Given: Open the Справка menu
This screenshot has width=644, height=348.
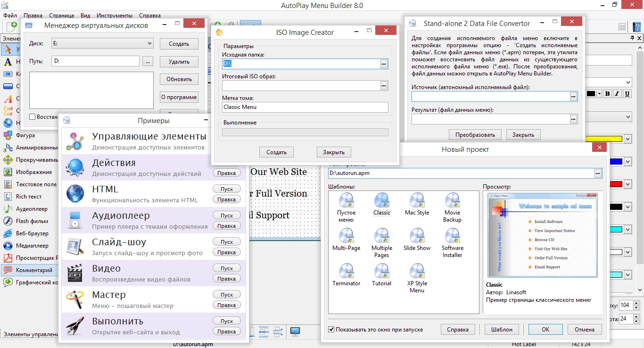Looking at the screenshot, I should tap(150, 16).
